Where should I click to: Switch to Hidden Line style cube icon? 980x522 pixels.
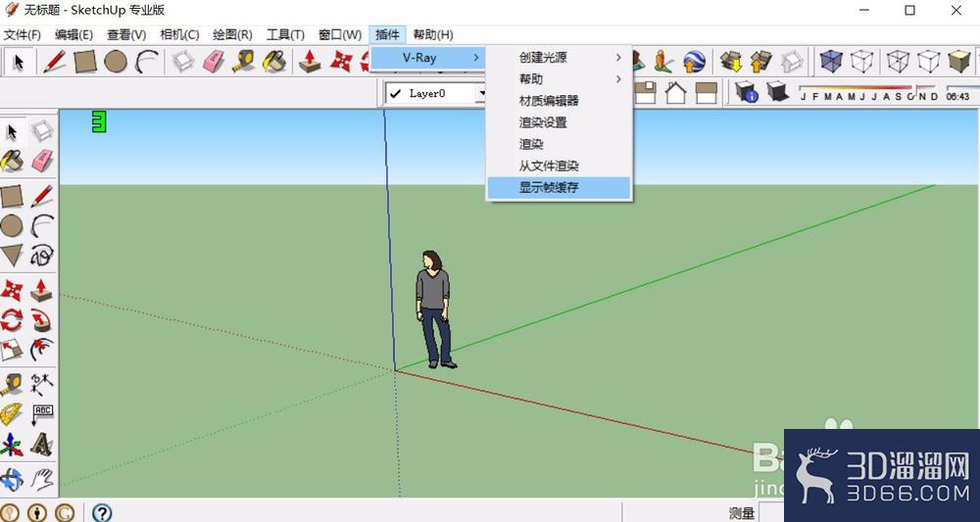coord(898,61)
